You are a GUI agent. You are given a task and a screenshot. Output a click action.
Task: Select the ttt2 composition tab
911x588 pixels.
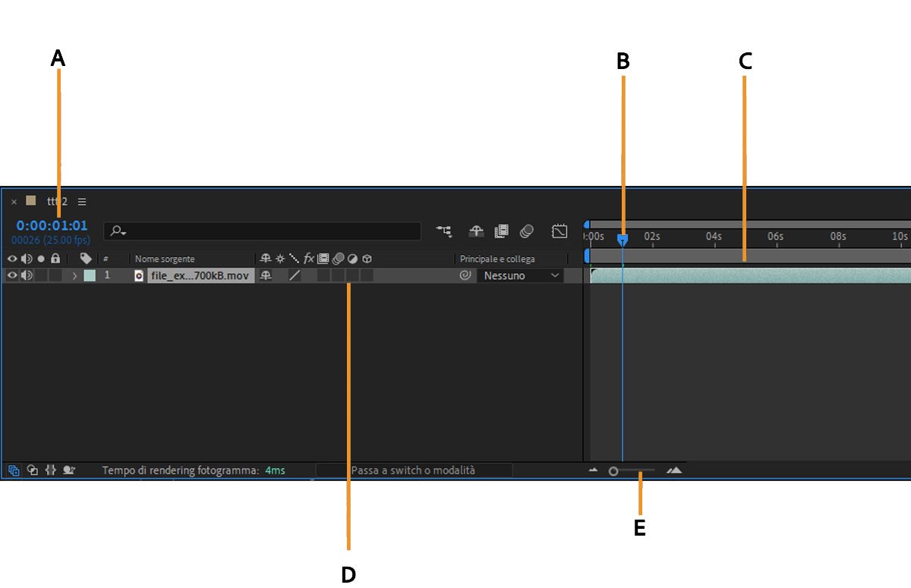point(58,201)
